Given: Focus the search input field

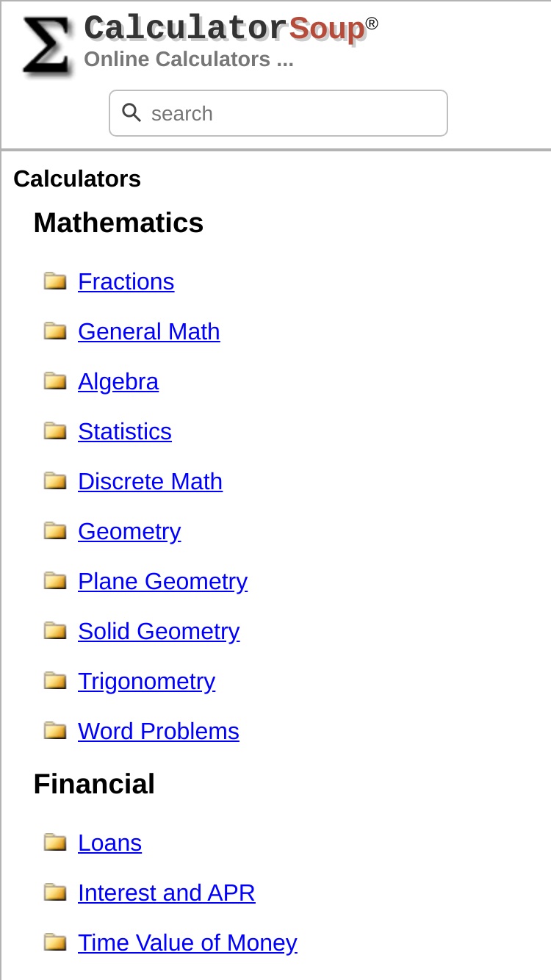Looking at the screenshot, I should click(278, 113).
